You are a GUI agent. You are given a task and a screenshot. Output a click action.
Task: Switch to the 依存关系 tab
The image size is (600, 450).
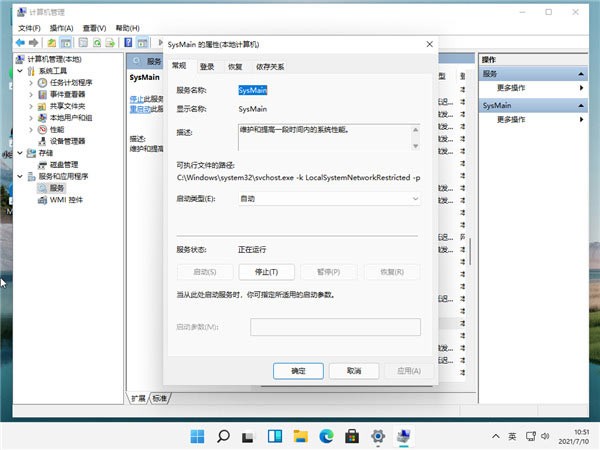point(270,67)
